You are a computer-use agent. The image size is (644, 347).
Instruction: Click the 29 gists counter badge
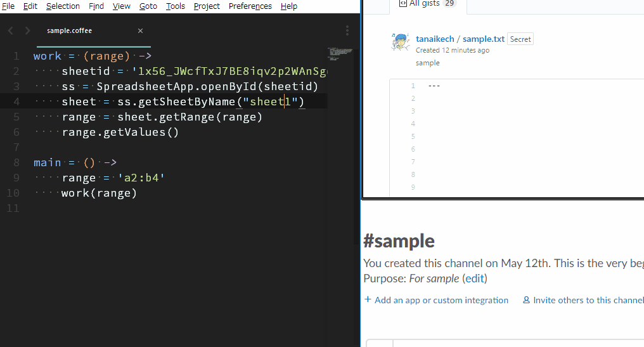click(450, 3)
